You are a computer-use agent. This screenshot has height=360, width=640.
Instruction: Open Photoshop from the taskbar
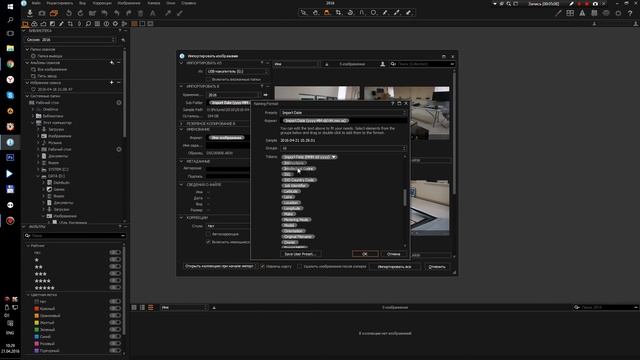10,158
